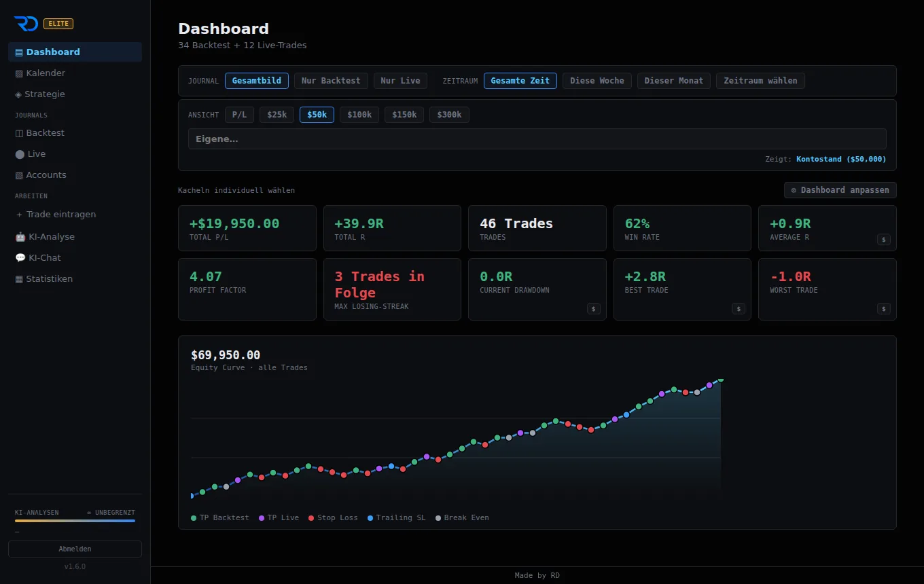Select Gesamte Zeit time range
Image resolution: width=924 pixels, height=584 pixels.
(520, 81)
